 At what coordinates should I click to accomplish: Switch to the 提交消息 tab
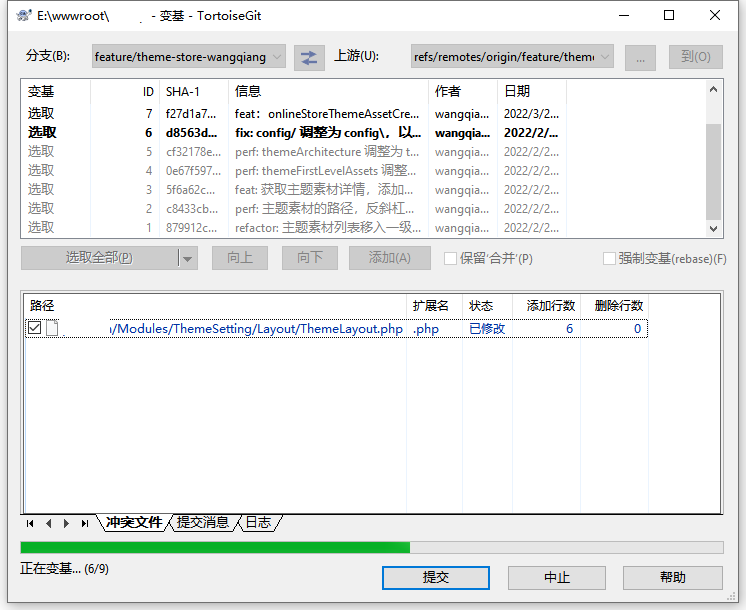[x=203, y=522]
